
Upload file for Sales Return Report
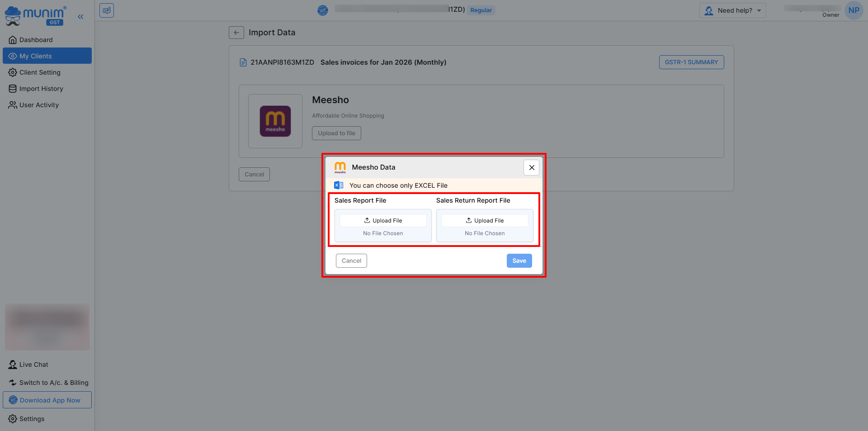[485, 221]
